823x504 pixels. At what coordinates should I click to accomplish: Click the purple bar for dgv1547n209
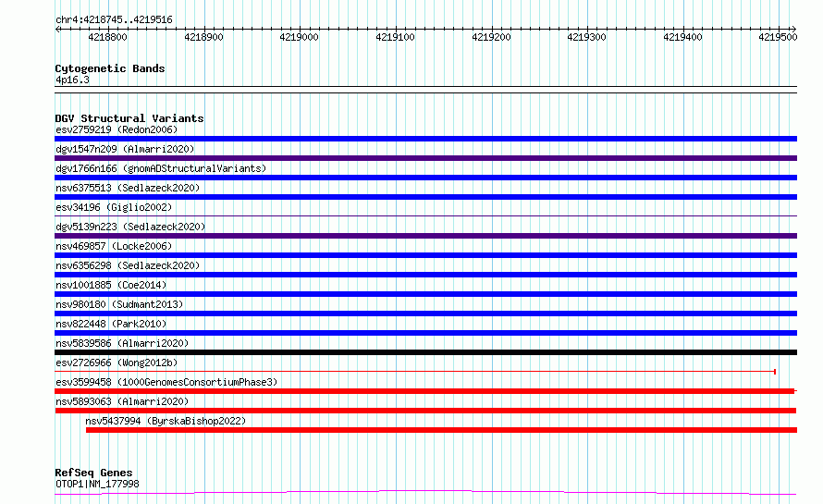click(425, 158)
